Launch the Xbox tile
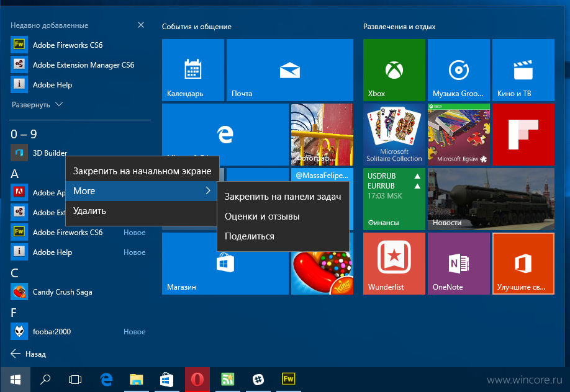 [x=394, y=70]
